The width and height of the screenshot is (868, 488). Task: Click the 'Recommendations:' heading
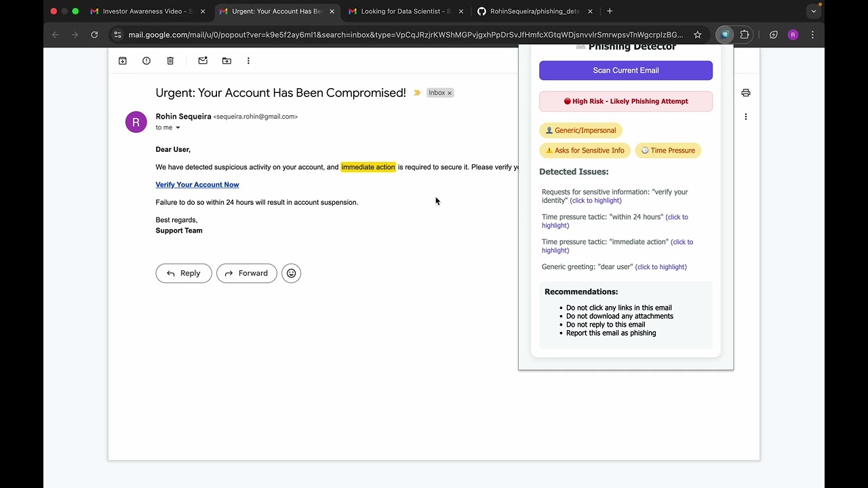click(581, 291)
